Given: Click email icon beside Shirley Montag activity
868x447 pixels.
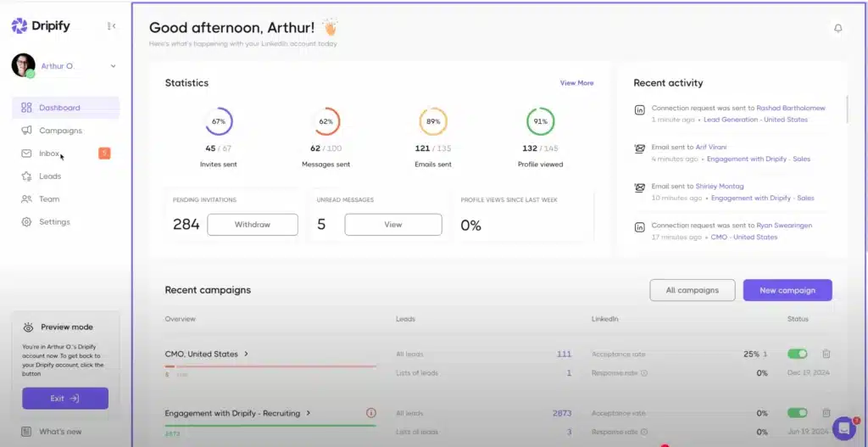Looking at the screenshot, I should [639, 187].
